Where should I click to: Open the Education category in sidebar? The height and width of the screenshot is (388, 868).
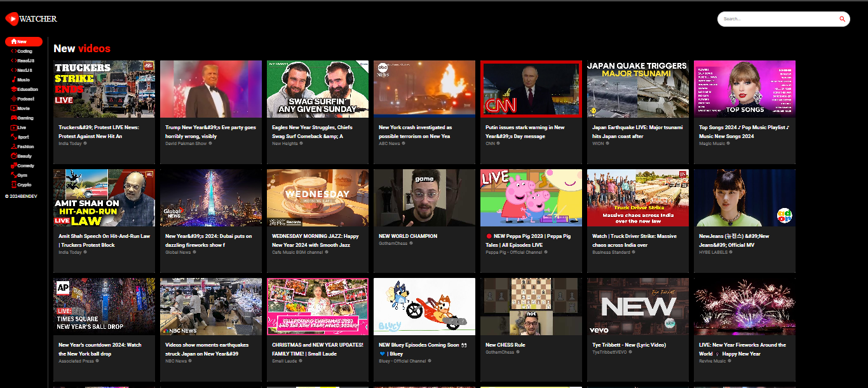pos(27,89)
